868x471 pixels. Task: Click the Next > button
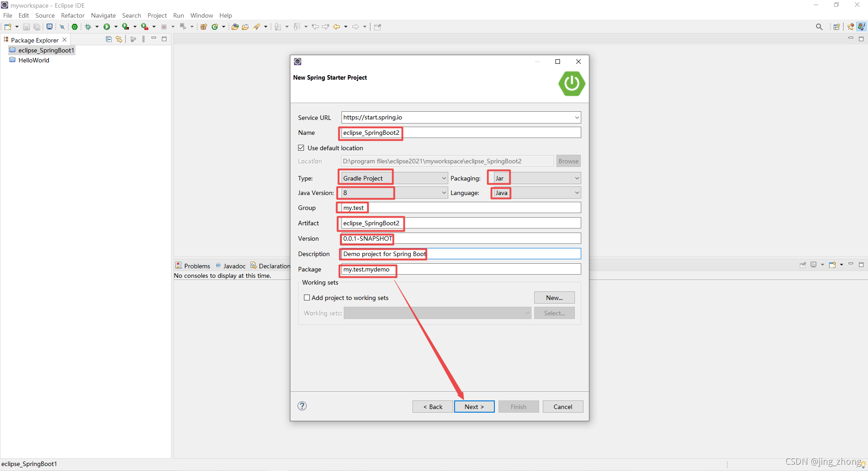[474, 407]
